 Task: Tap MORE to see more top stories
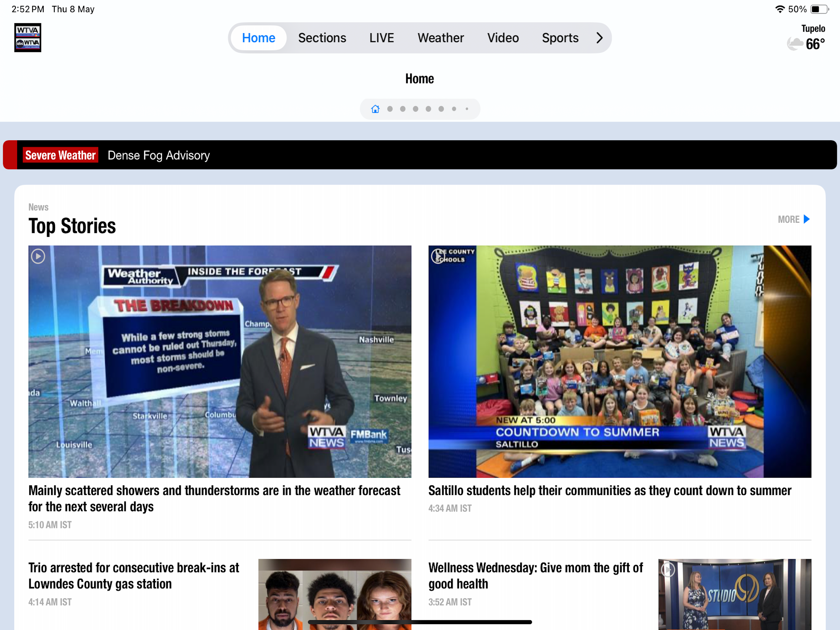pos(788,219)
